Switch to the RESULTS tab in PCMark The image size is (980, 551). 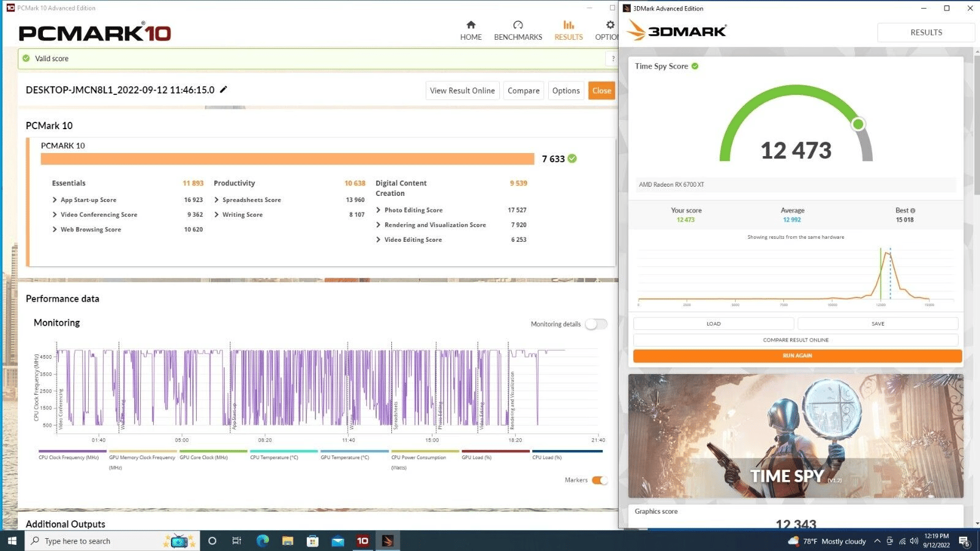click(x=568, y=30)
